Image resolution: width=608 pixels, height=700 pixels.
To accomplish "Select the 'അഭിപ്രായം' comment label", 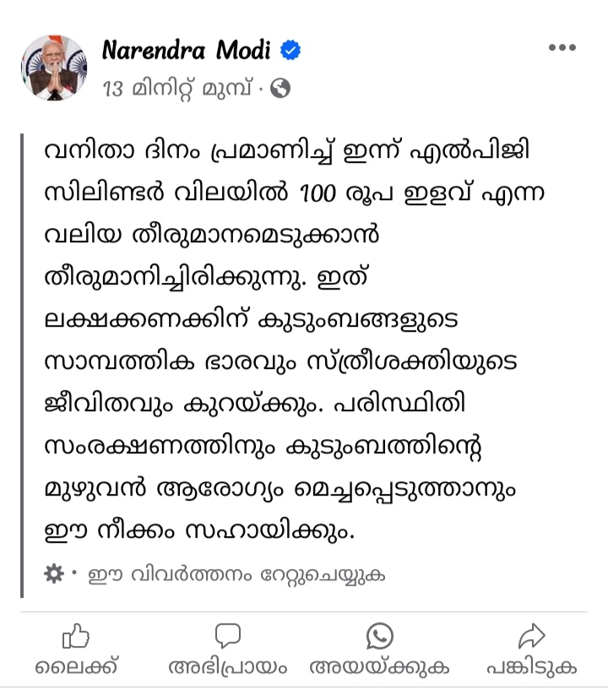I will coord(228,667).
